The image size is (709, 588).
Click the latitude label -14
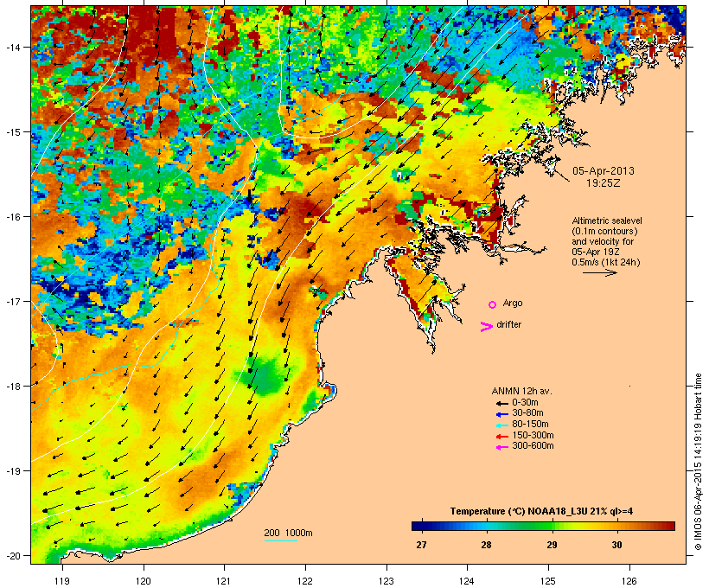tap(12, 48)
